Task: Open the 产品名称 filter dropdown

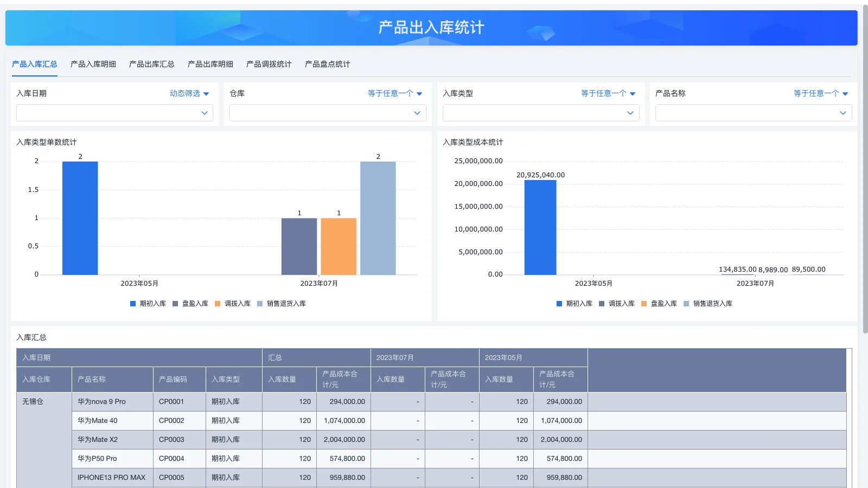Action: tap(754, 113)
